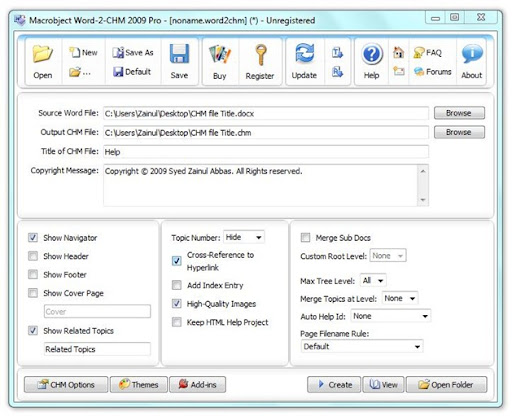Viewport: 512px width, 416px height.
Task: Open the Custom Root Level dropdown
Action: pyautogui.click(x=388, y=256)
